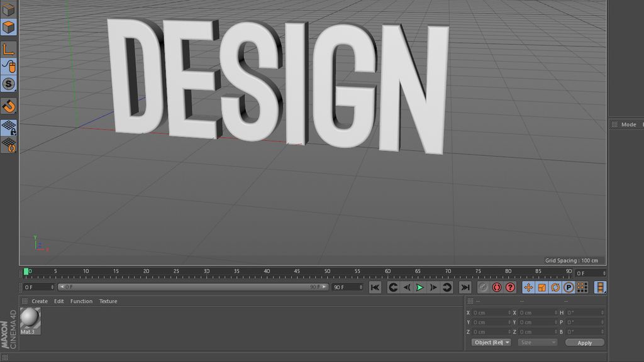The height and width of the screenshot is (362, 644).
Task: Jump to animation start with first-frame icon
Action: (375, 287)
